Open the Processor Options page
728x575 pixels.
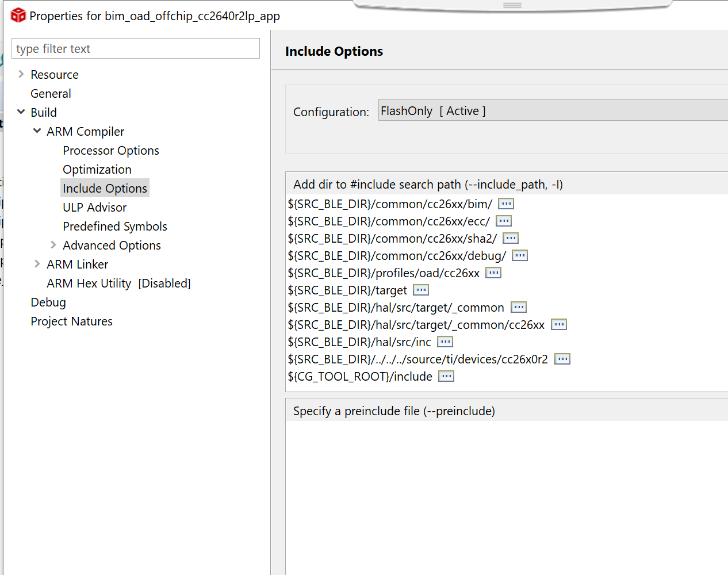pyautogui.click(x=111, y=151)
